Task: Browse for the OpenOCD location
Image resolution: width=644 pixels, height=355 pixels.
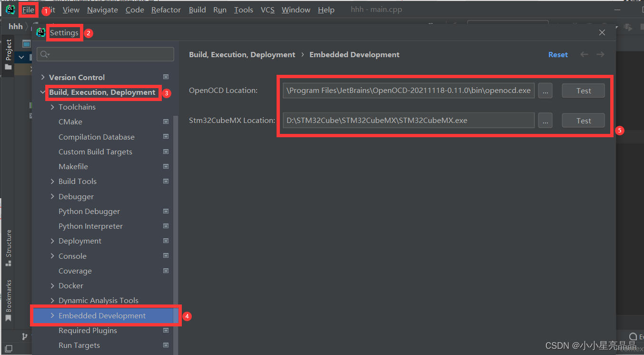Action: (x=545, y=91)
